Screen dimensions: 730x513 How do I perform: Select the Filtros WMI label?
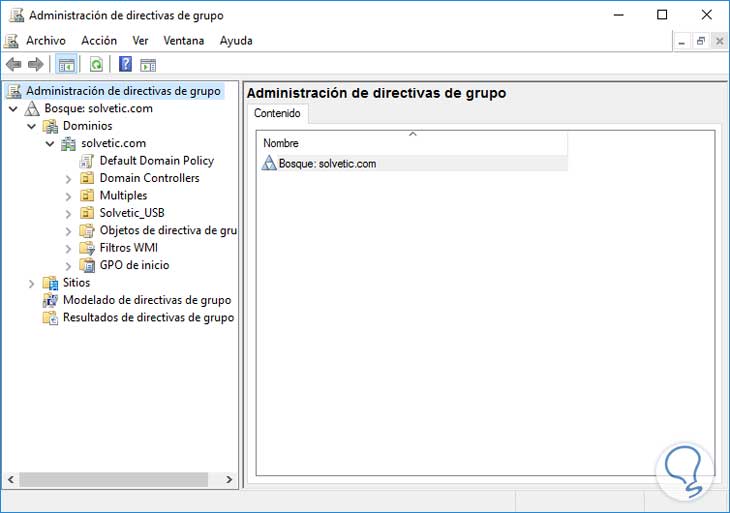tap(129, 248)
